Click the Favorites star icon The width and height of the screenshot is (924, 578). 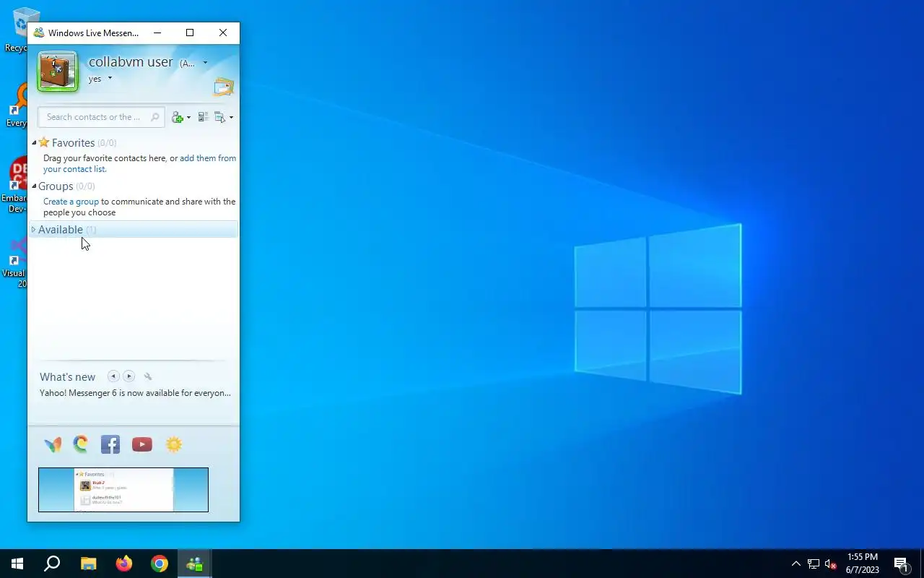[x=44, y=142]
